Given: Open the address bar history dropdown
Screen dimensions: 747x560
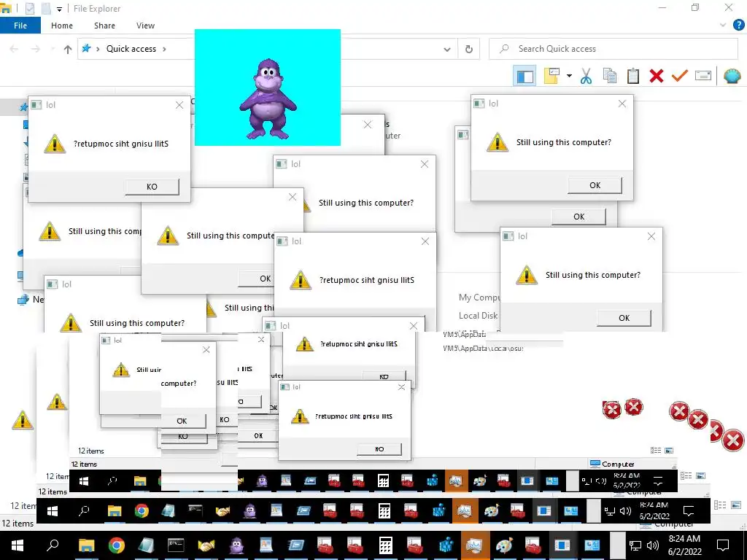Looking at the screenshot, I should click(x=447, y=49).
